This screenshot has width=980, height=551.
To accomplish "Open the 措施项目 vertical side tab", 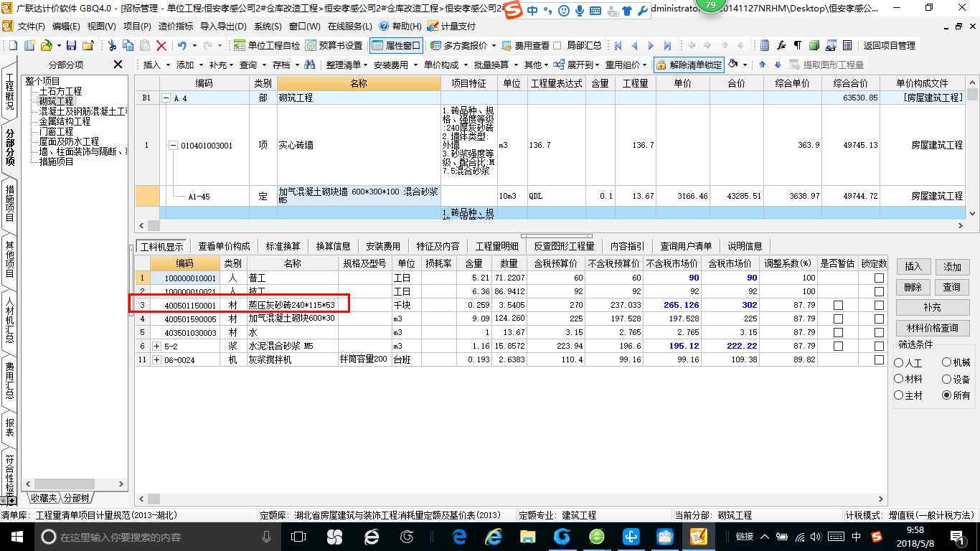I will [10, 203].
